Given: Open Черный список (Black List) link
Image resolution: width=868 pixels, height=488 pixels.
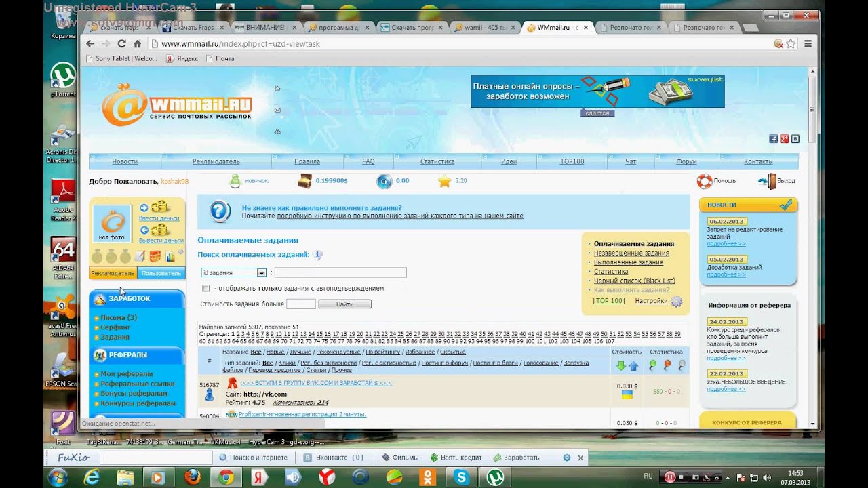Looking at the screenshot, I should (635, 281).
